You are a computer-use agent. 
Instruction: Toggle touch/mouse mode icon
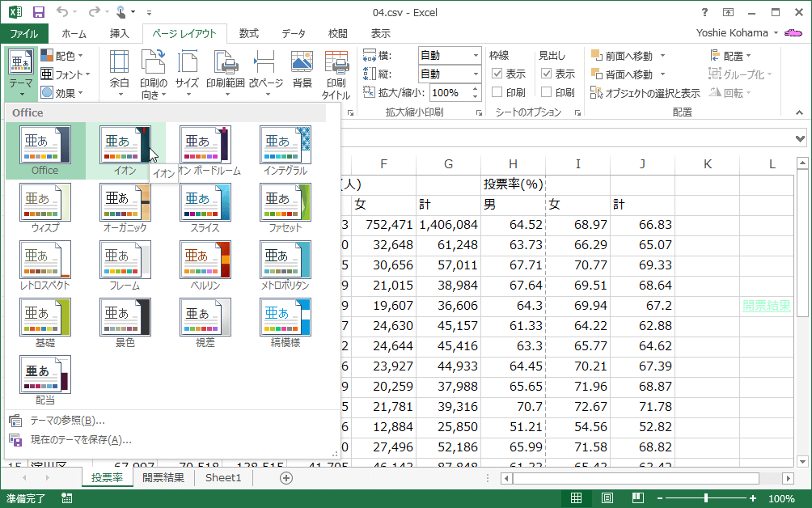tap(121, 11)
